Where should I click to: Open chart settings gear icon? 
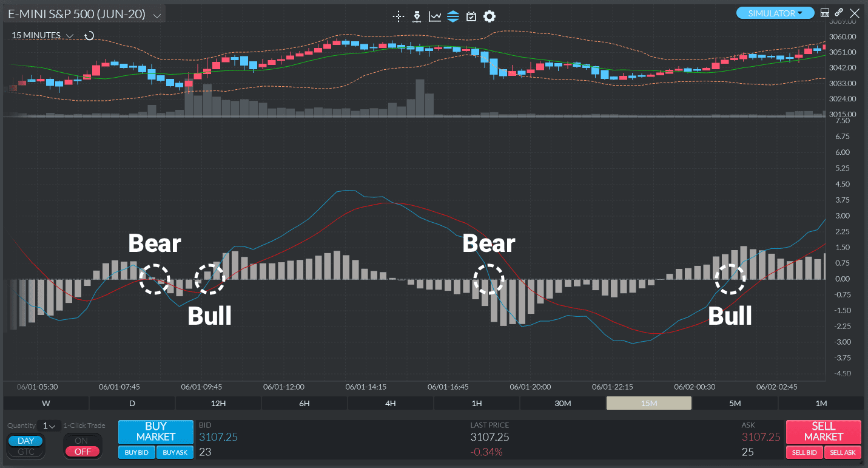pyautogui.click(x=490, y=16)
